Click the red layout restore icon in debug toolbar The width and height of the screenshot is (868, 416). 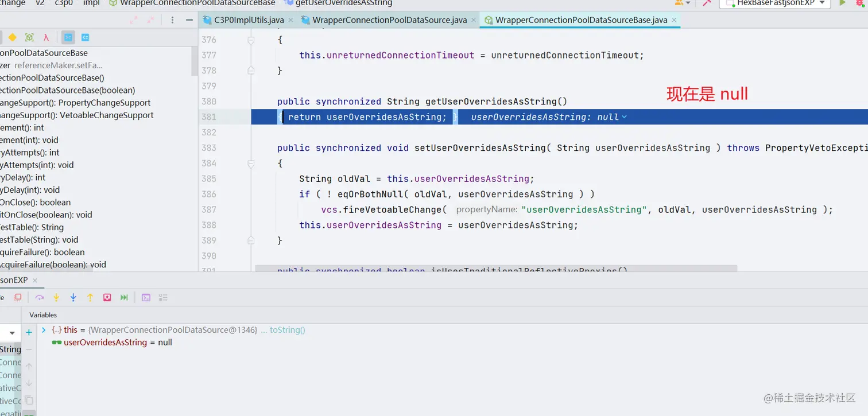pyautogui.click(x=17, y=297)
